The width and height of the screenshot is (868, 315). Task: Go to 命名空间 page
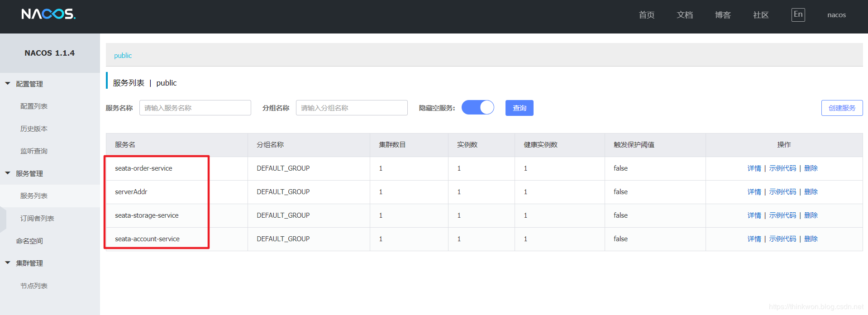pyautogui.click(x=29, y=241)
